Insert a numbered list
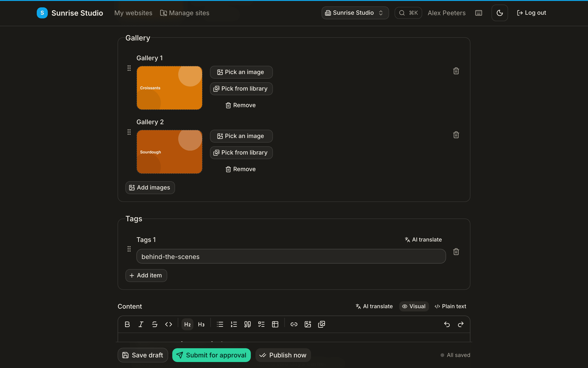Image resolution: width=588 pixels, height=368 pixels. pyautogui.click(x=234, y=324)
